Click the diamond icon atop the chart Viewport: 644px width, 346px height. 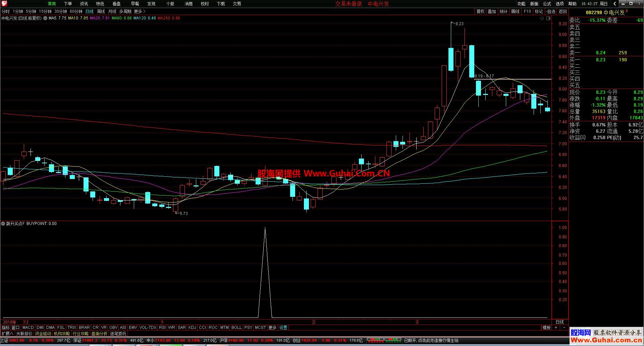pyautogui.click(x=542, y=18)
